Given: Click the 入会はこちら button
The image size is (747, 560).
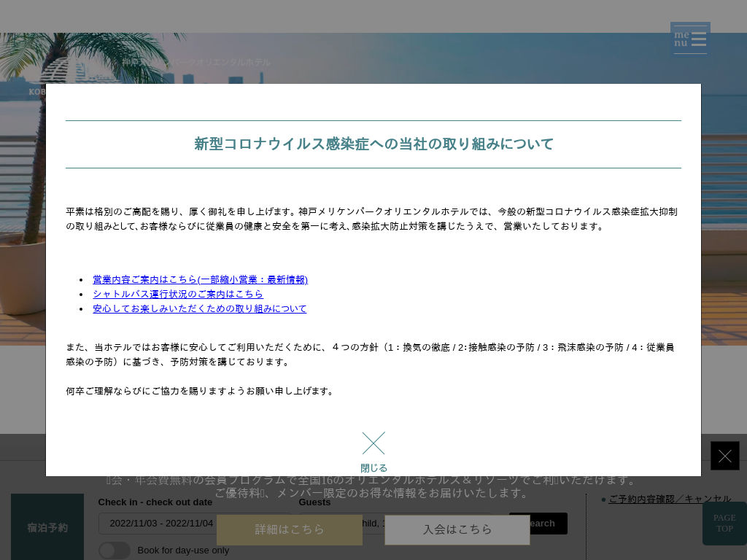Looking at the screenshot, I should coord(457,529).
